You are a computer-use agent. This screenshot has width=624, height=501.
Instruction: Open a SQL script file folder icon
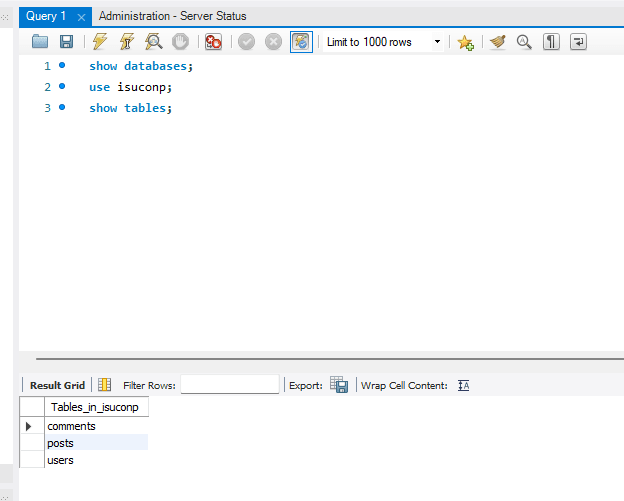(x=40, y=42)
